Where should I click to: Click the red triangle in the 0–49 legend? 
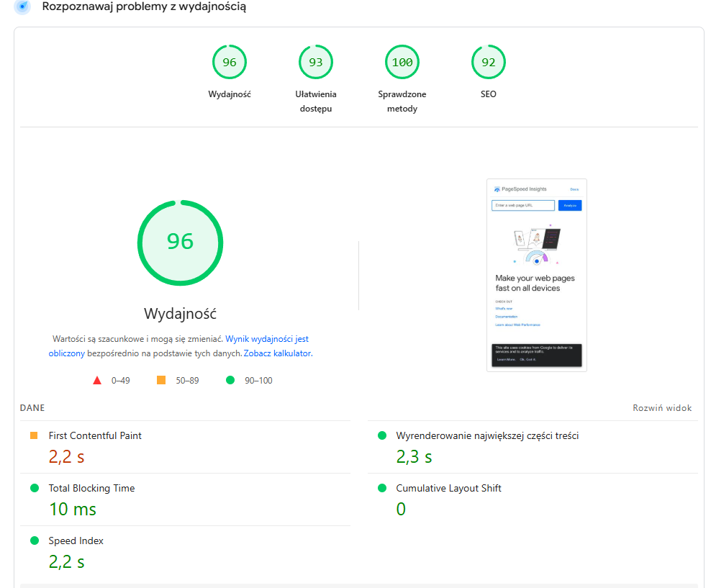point(98,380)
